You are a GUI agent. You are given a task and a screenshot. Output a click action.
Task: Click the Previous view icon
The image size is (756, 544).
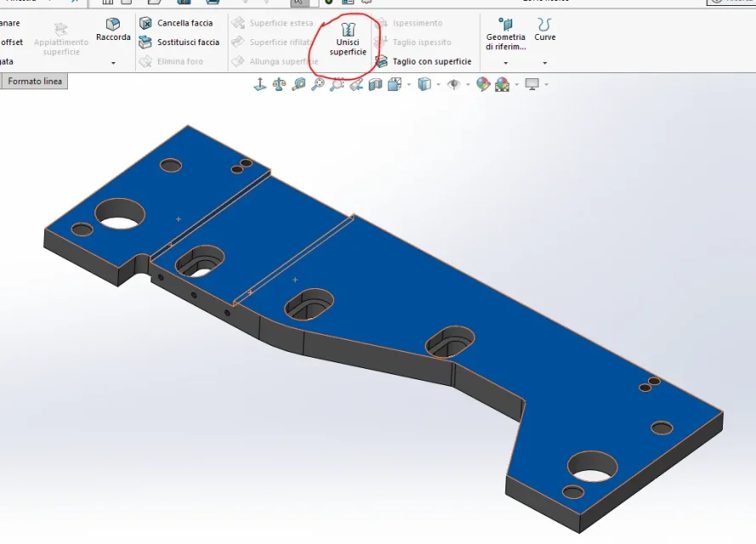(356, 84)
